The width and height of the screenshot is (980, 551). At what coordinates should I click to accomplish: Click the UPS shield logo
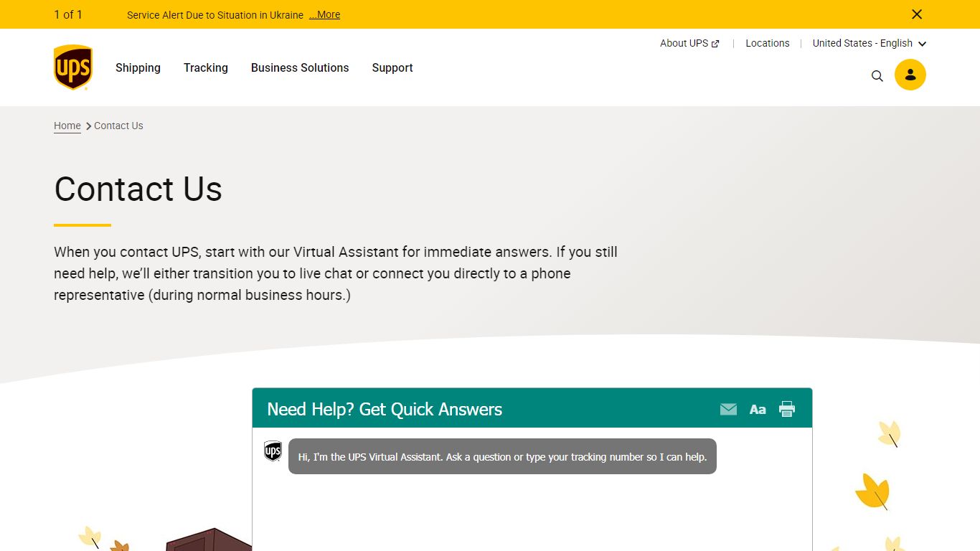pyautogui.click(x=73, y=67)
